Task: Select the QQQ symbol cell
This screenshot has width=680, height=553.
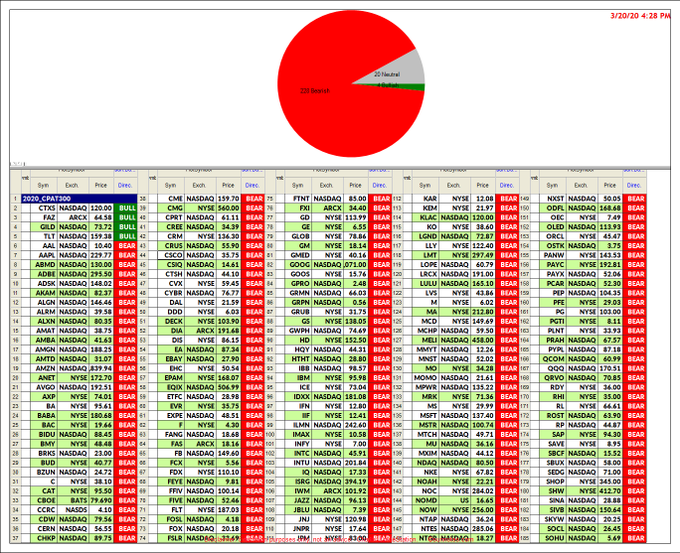Action: pyautogui.click(x=553, y=368)
